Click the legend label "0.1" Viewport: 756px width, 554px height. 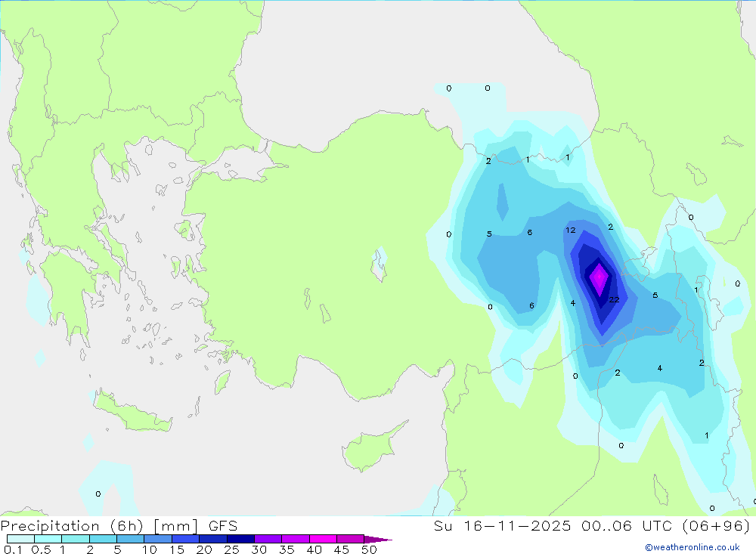13,549
